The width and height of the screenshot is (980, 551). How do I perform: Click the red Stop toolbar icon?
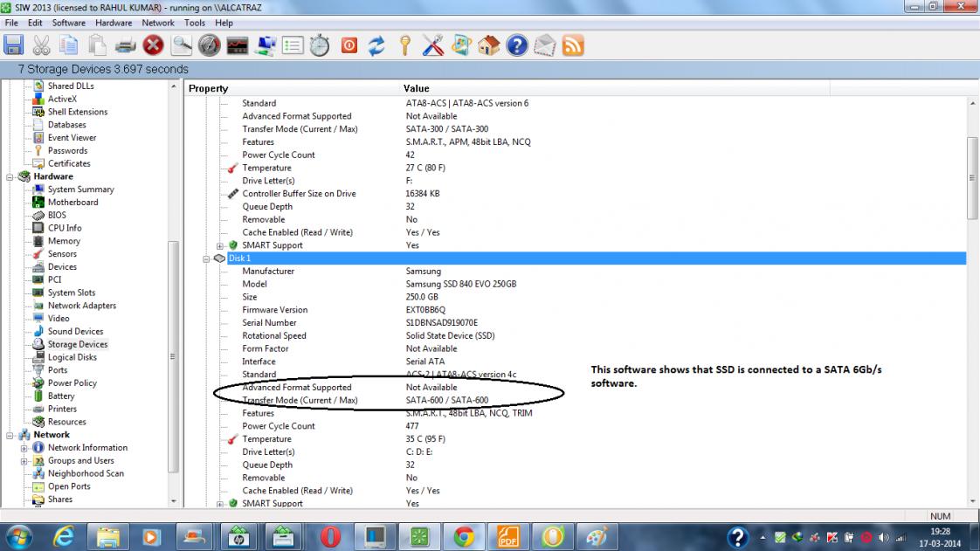pos(154,45)
